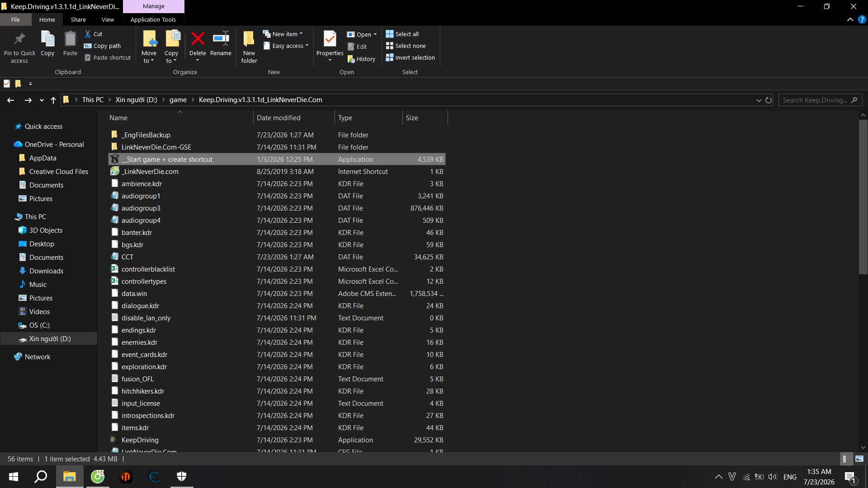Image resolution: width=868 pixels, height=488 pixels.
Task: Select the _LinkNeverDie.com internet shortcut
Action: pos(277,171)
